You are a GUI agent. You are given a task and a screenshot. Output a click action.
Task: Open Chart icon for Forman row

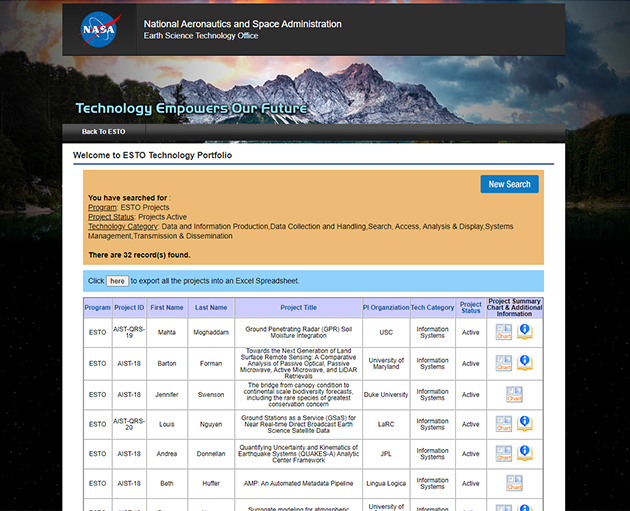[x=503, y=363]
